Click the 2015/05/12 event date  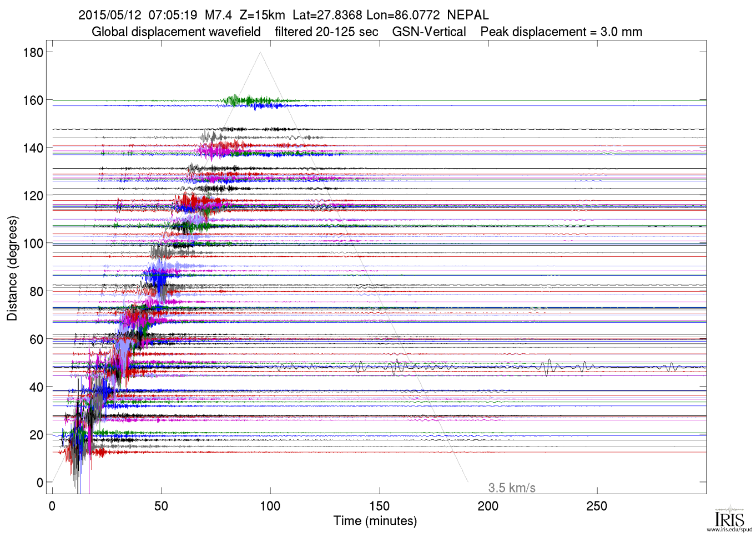pos(110,15)
